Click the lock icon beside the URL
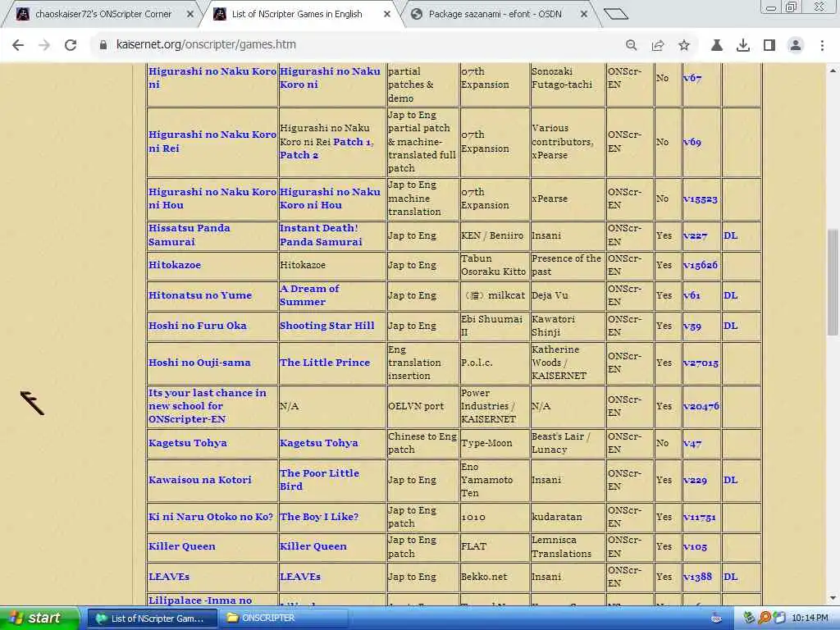840x630 pixels. point(103,45)
